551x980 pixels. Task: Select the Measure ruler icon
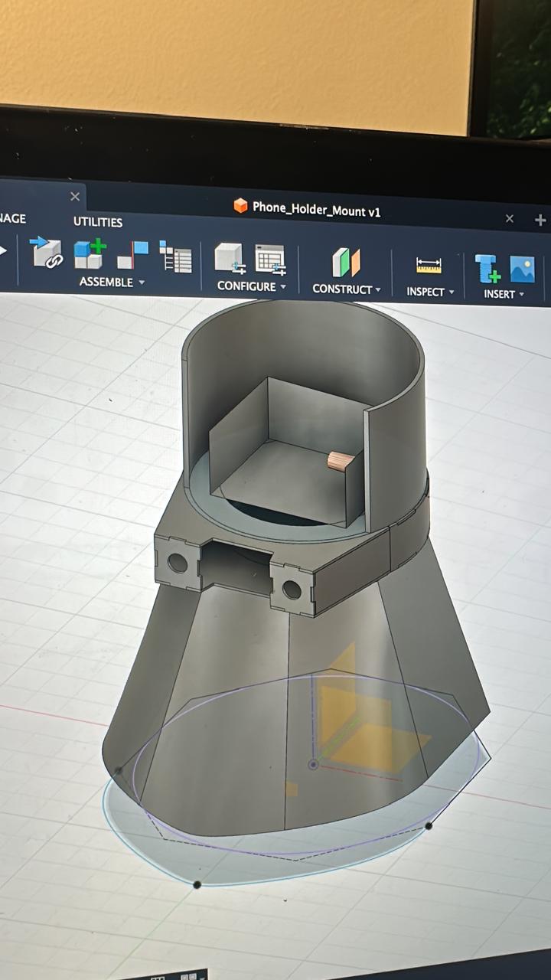[429, 266]
